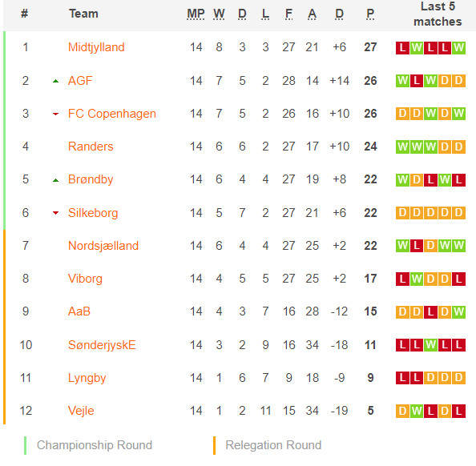Open the Nordsjælland team link
The image size is (476, 466).
[x=103, y=246]
